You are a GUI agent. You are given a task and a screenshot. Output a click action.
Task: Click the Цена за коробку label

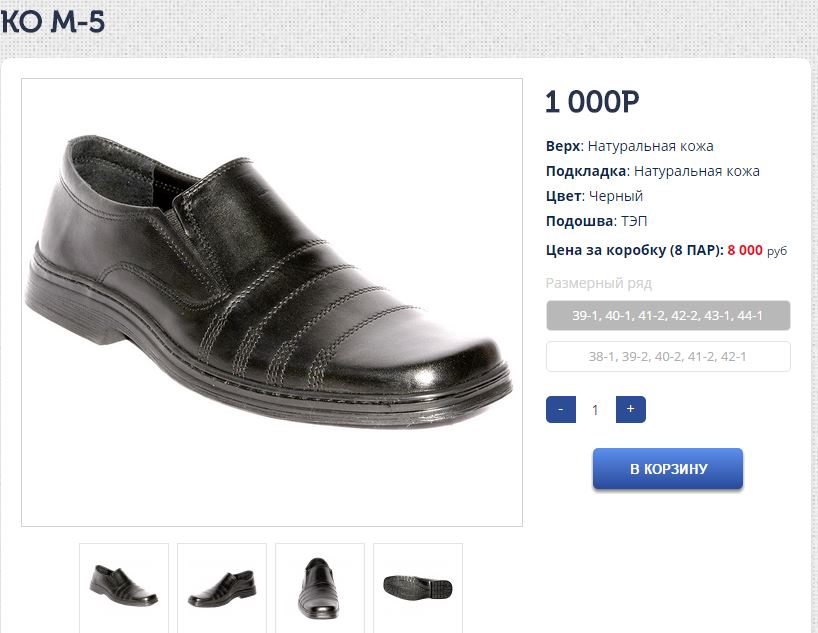click(x=634, y=251)
